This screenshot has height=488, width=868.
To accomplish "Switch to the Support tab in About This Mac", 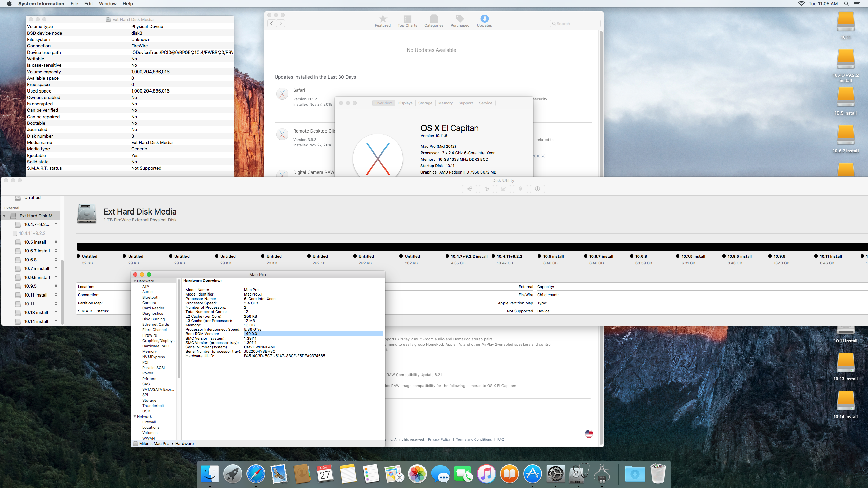I will [466, 103].
